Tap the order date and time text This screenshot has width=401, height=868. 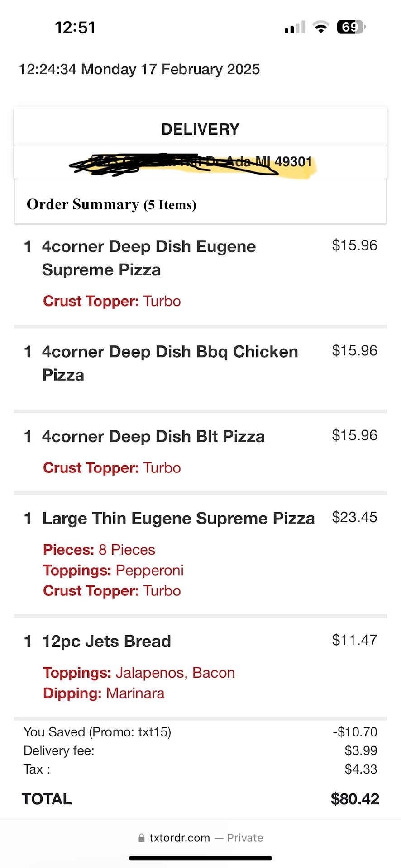[139, 70]
